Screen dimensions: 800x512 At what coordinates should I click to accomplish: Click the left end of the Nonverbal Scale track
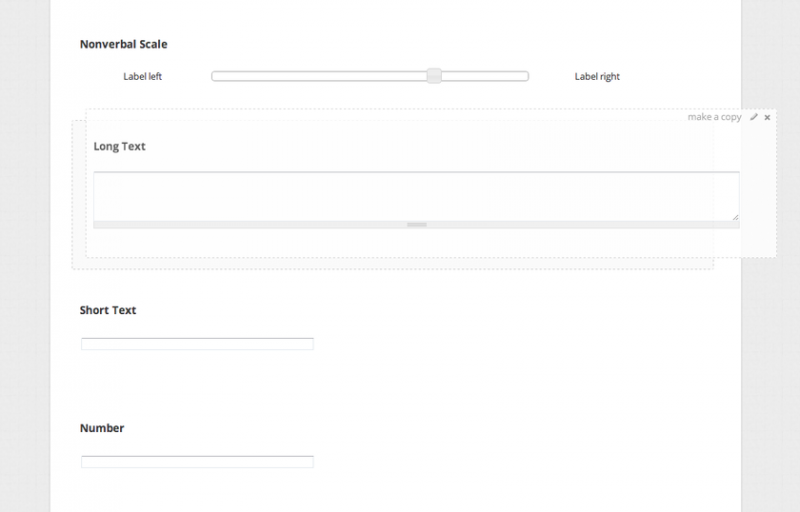[216, 76]
